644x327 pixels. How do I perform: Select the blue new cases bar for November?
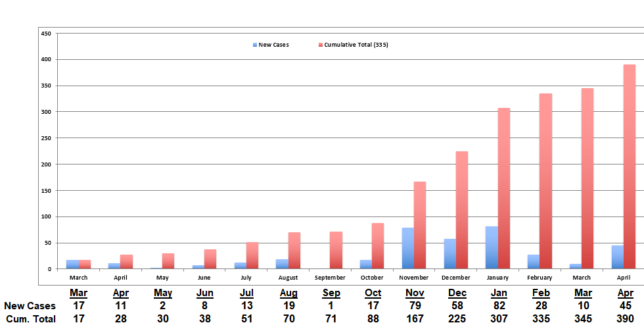408,248
